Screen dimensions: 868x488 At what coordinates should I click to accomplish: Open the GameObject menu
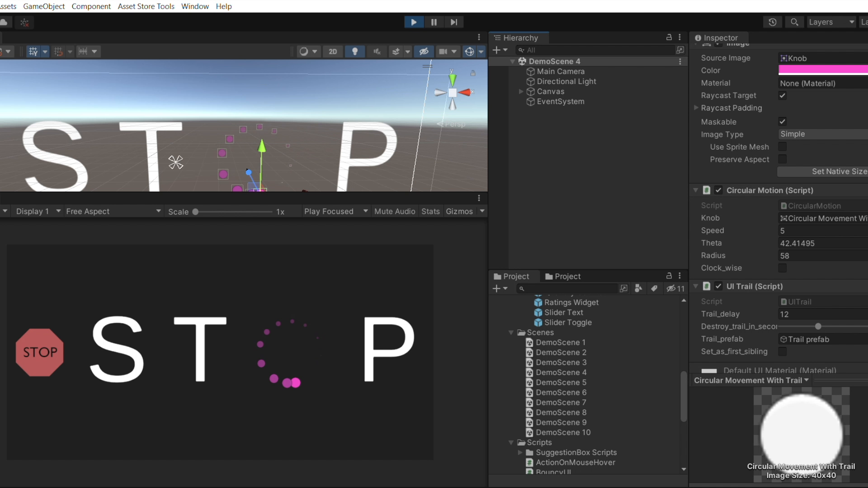44,6
